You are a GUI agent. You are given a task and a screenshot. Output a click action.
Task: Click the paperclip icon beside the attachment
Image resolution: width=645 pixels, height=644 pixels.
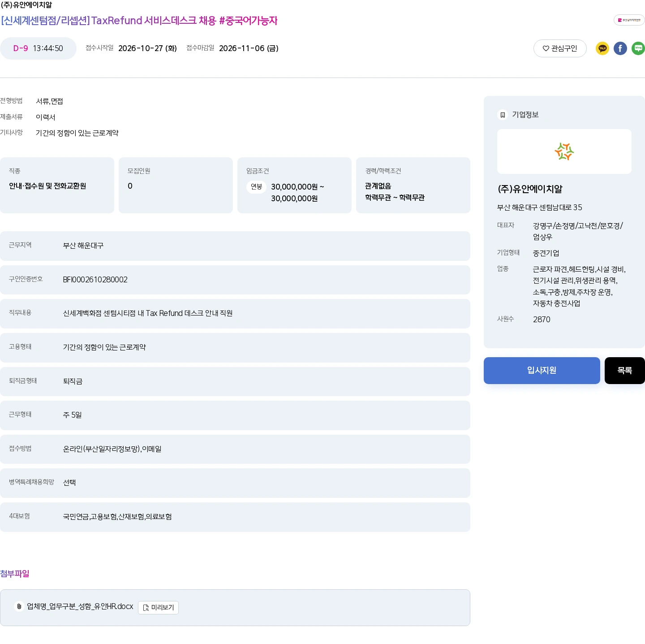coord(19,606)
